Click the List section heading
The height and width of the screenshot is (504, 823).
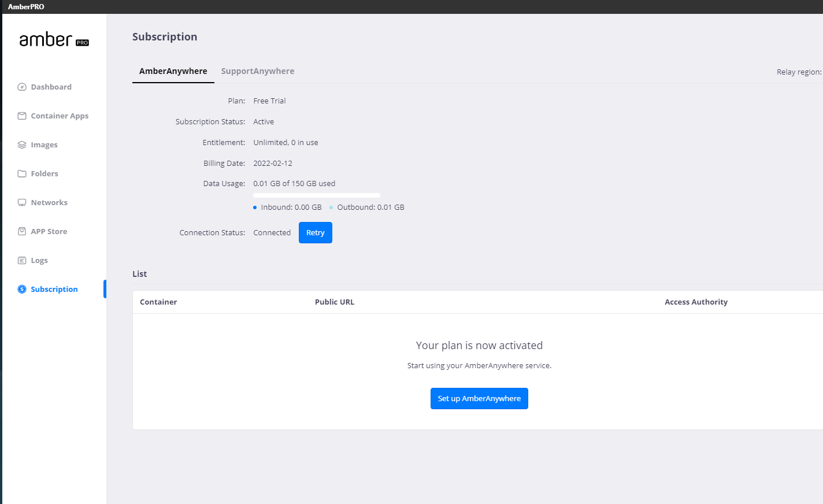(140, 274)
